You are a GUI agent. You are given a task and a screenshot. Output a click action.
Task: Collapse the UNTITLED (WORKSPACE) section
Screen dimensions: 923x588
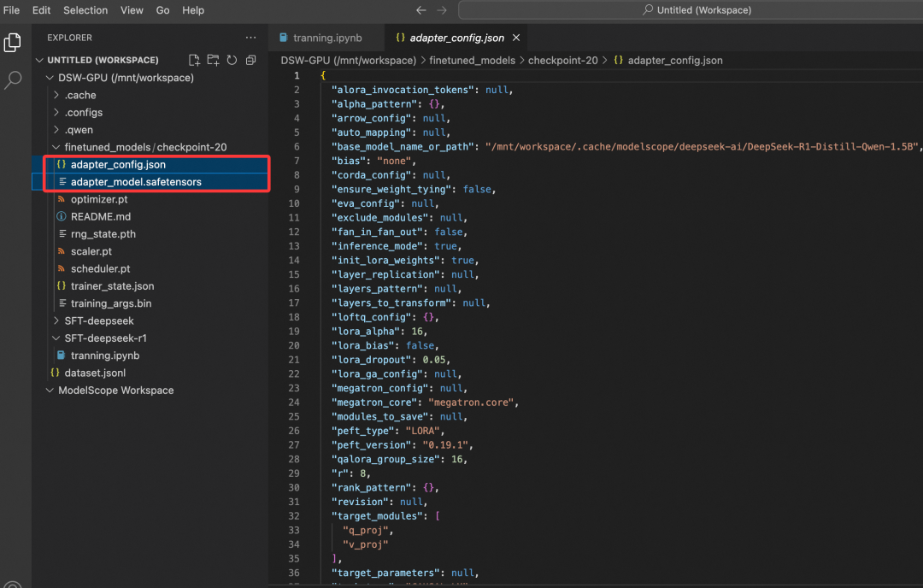pos(38,60)
